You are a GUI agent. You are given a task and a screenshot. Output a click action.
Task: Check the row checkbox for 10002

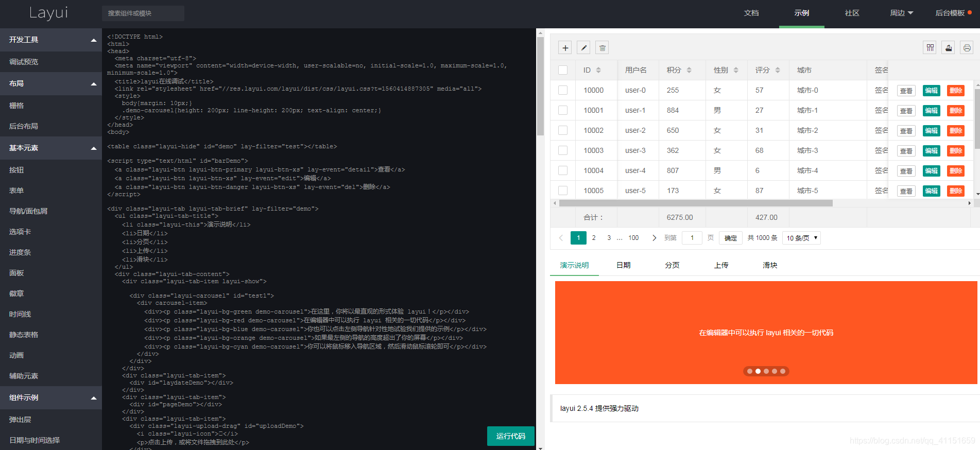click(x=563, y=130)
